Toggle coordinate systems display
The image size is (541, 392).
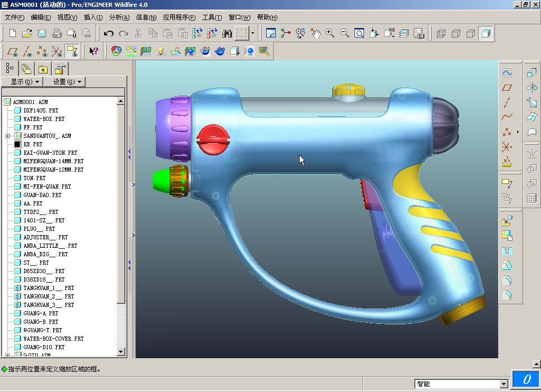click(x=57, y=51)
